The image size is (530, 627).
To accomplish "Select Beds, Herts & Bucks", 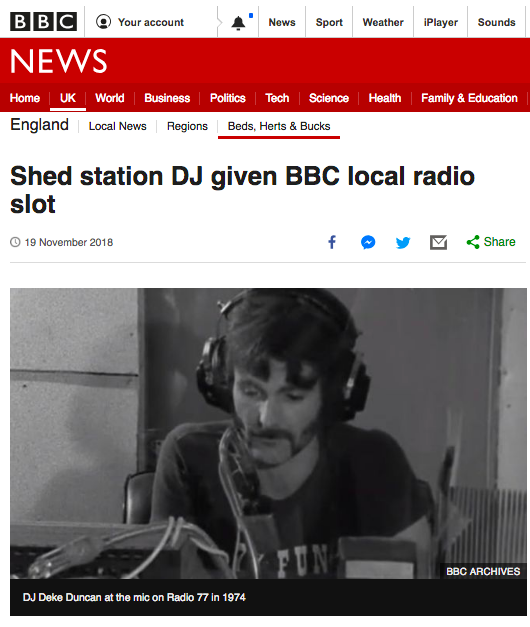I will click(279, 126).
